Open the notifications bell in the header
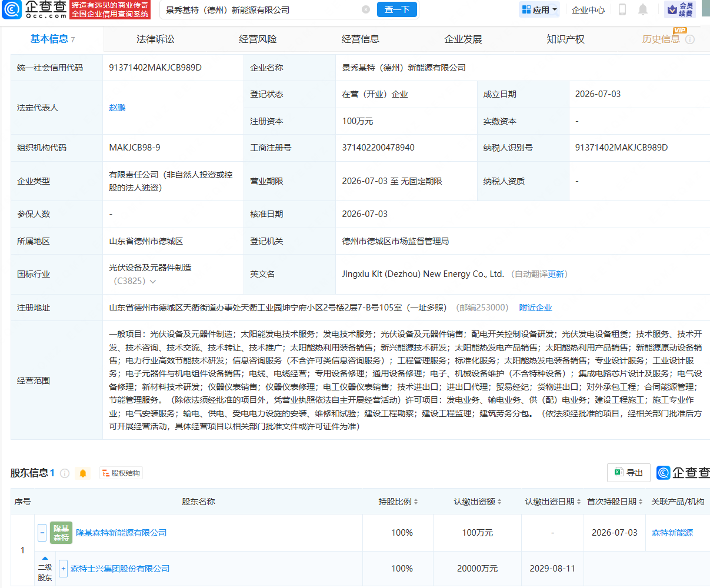This screenshot has width=710, height=588. (643, 9)
